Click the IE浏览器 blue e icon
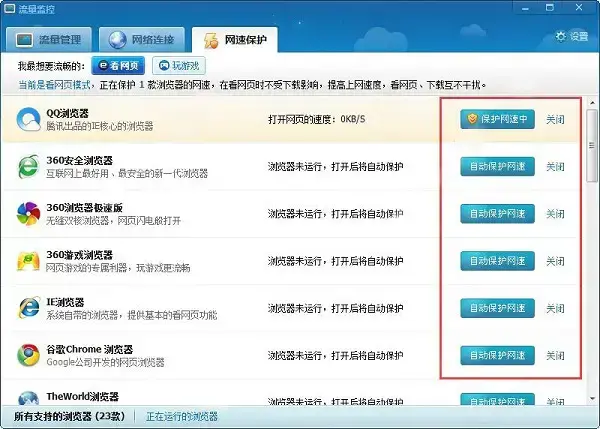Viewport: 600px width, 429px height. 29,308
